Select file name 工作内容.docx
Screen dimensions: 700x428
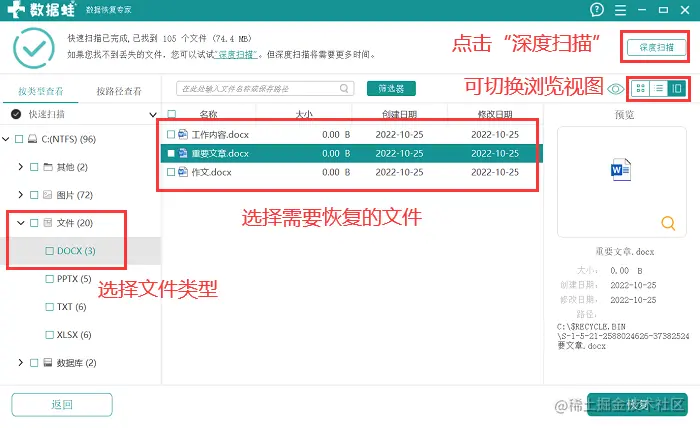click(x=220, y=134)
